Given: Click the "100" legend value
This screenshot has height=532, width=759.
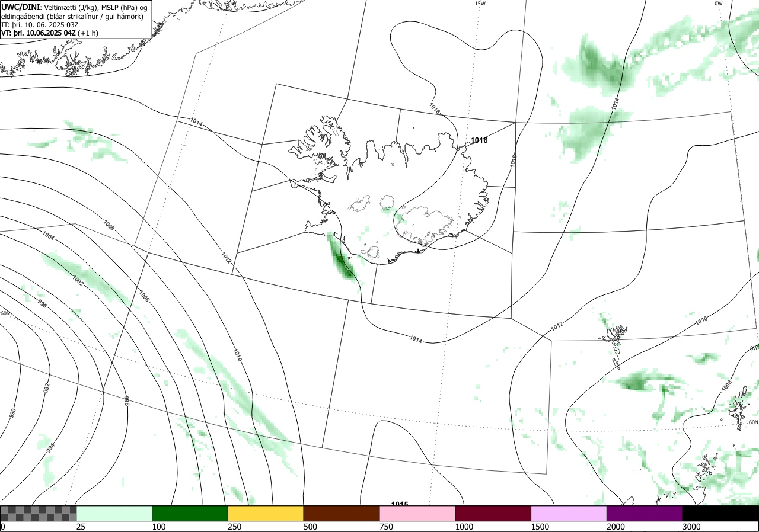Looking at the screenshot, I should (159, 527).
